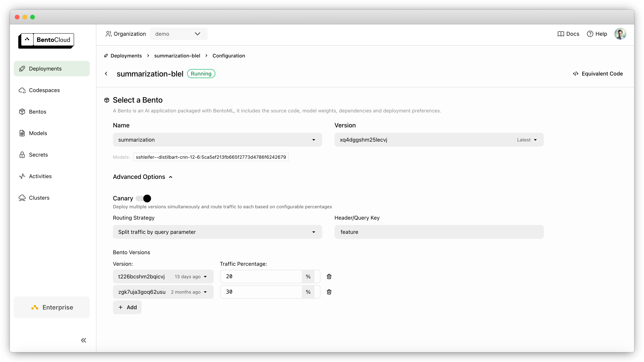Image resolution: width=644 pixels, height=362 pixels.
Task: Toggle the Canary switch
Action: click(143, 198)
